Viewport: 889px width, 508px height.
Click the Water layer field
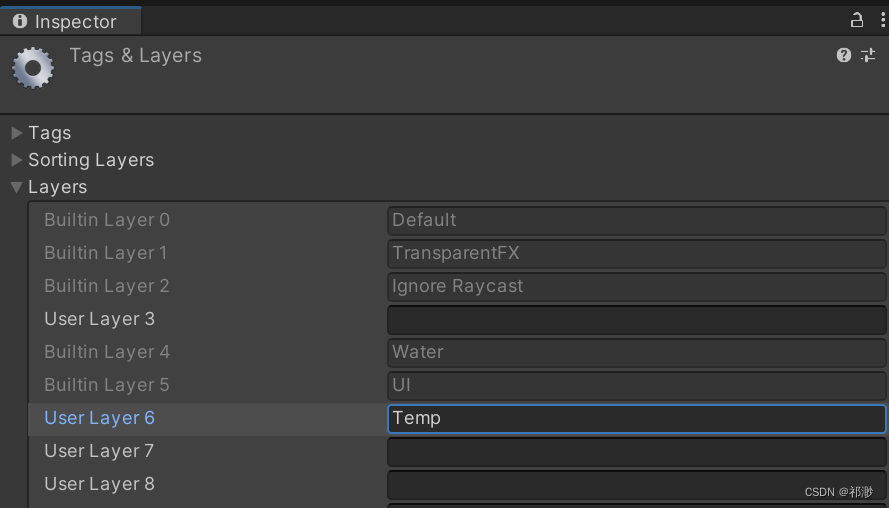point(636,352)
